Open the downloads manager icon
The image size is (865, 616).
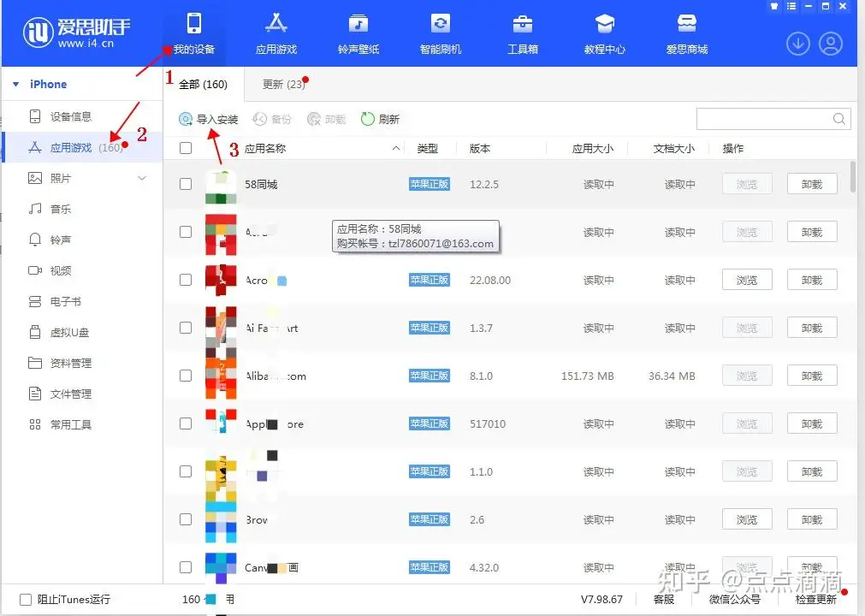(797, 44)
